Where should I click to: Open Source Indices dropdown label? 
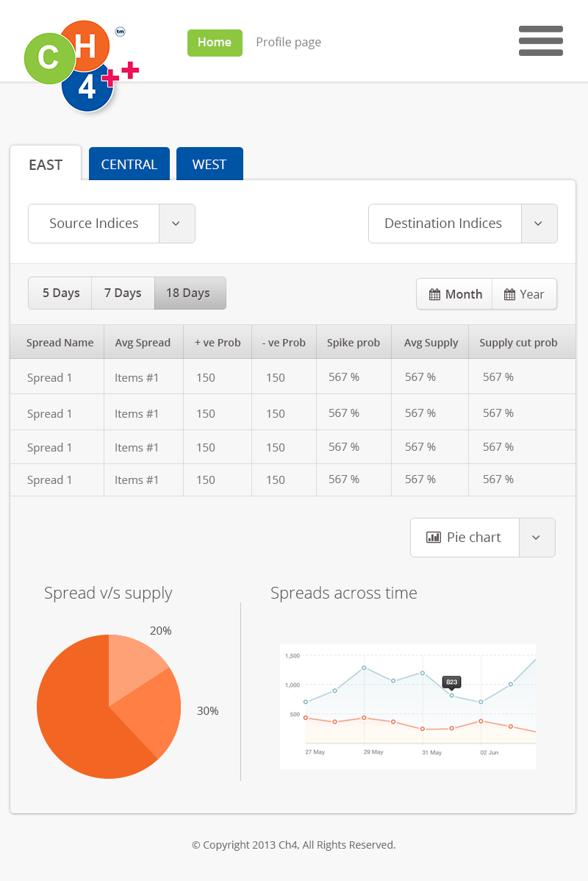pos(94,223)
